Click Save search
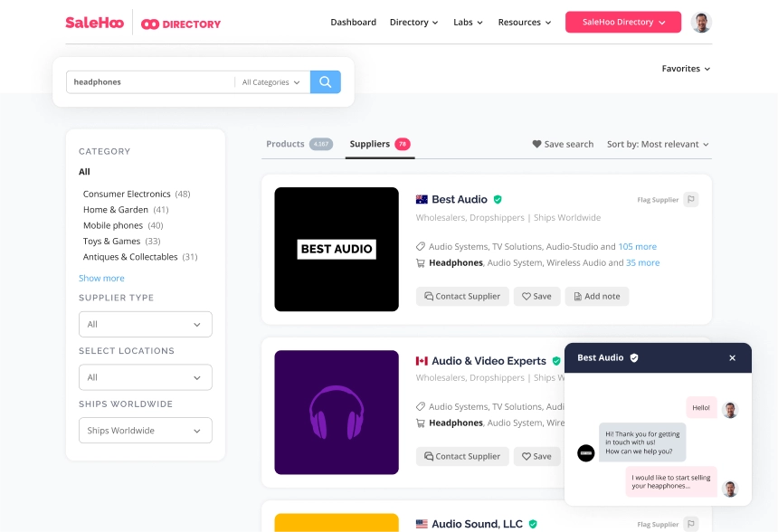778x532 pixels. (564, 145)
